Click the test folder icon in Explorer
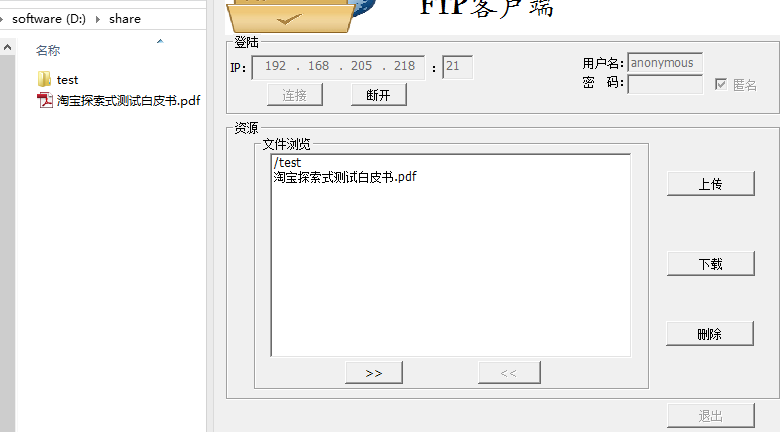This screenshot has width=780, height=432. 44,79
